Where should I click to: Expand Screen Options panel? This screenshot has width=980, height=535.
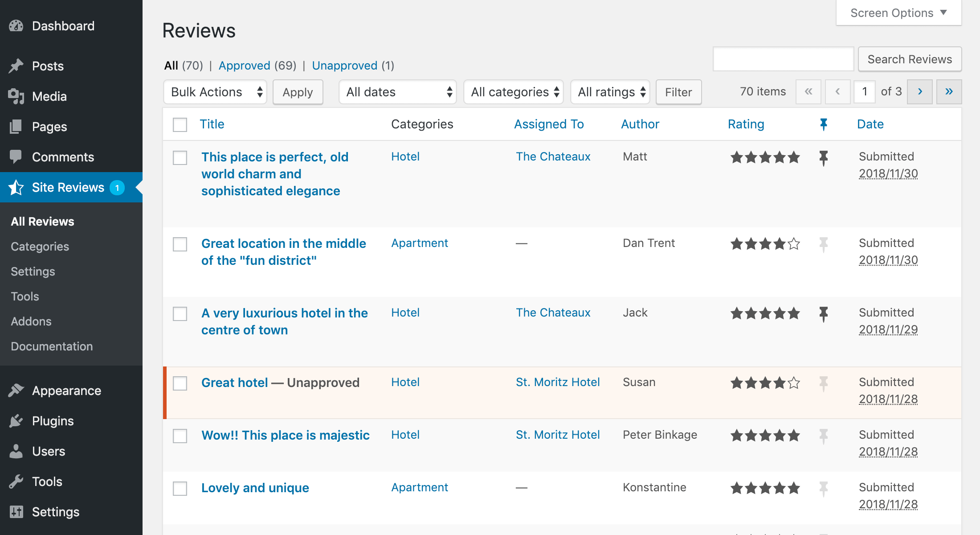(898, 13)
